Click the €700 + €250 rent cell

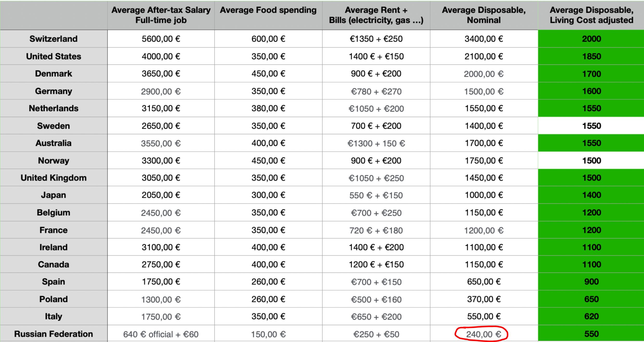376,212
